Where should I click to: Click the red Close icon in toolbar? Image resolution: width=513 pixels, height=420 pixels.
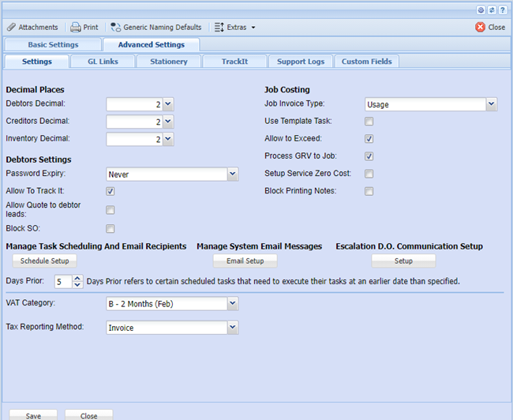point(490,27)
